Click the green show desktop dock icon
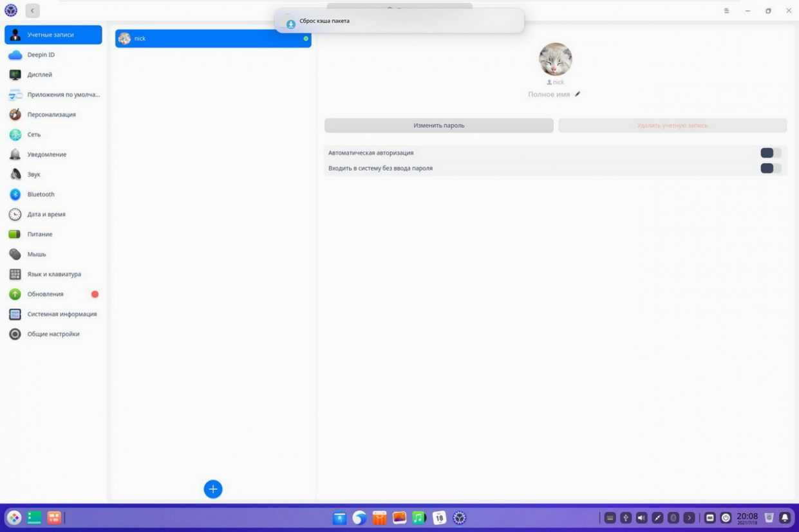 (x=34, y=518)
